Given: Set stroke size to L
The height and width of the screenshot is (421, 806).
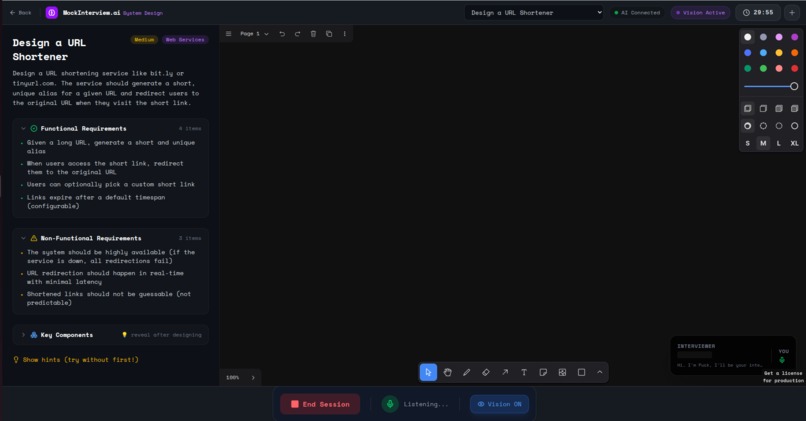Looking at the screenshot, I should click(x=779, y=143).
